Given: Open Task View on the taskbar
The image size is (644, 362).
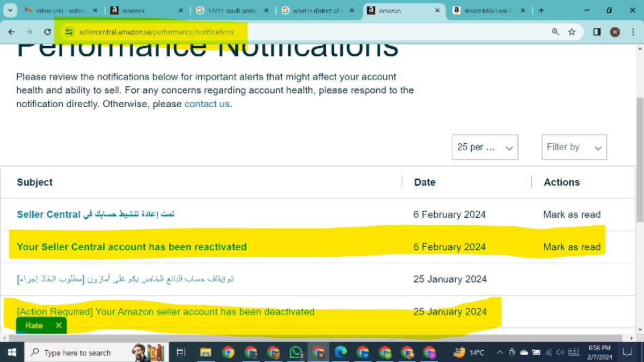Looking at the screenshot, I should (x=181, y=352).
